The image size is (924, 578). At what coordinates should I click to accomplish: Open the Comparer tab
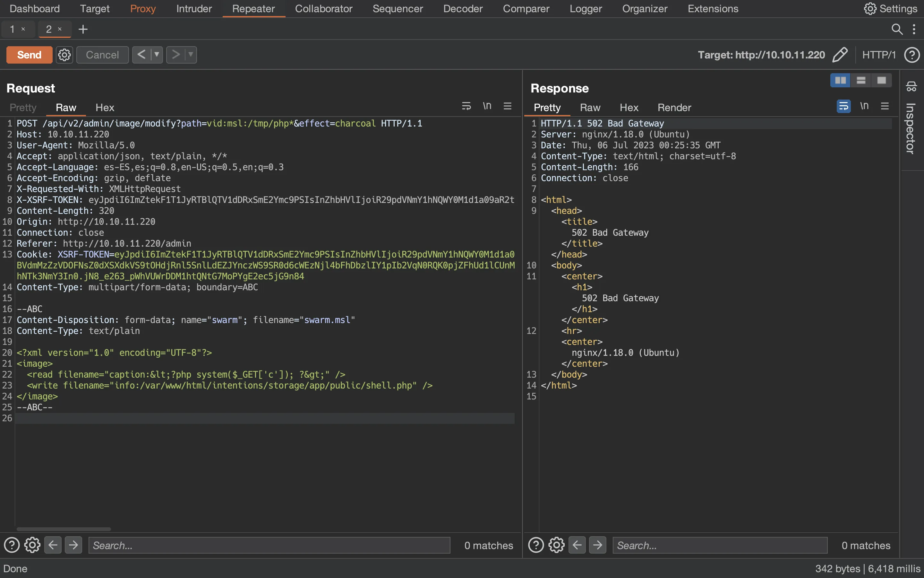pos(526,8)
